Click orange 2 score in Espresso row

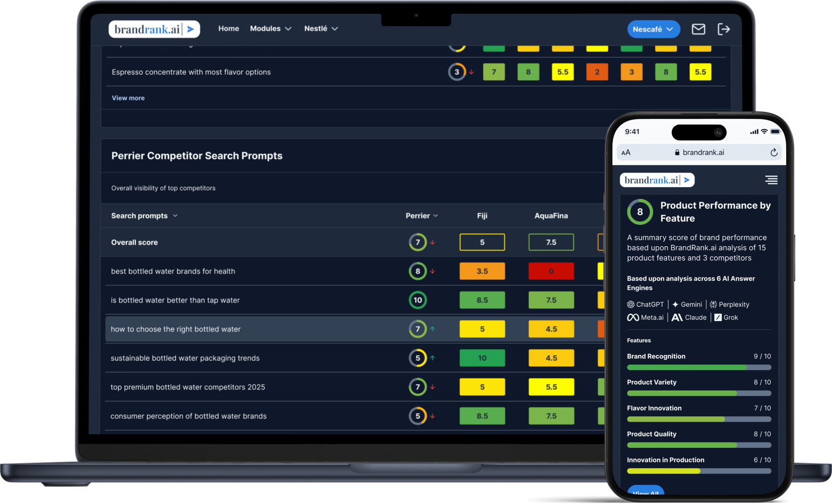597,72
